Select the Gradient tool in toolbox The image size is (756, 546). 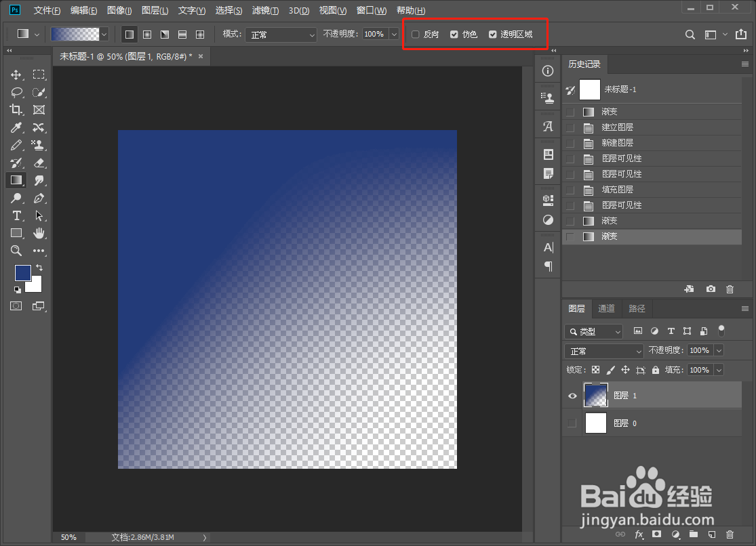click(x=16, y=180)
